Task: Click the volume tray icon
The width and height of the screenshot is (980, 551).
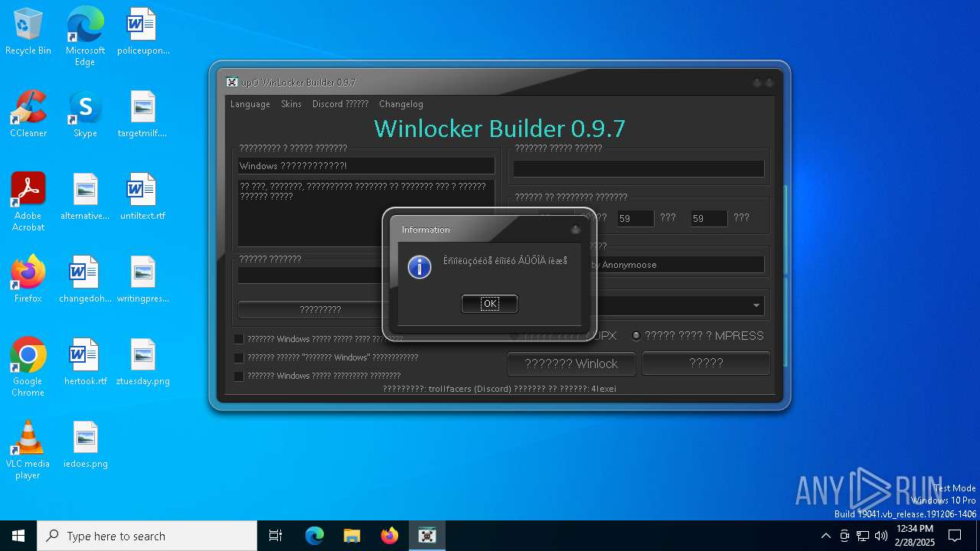Action: coord(881,536)
